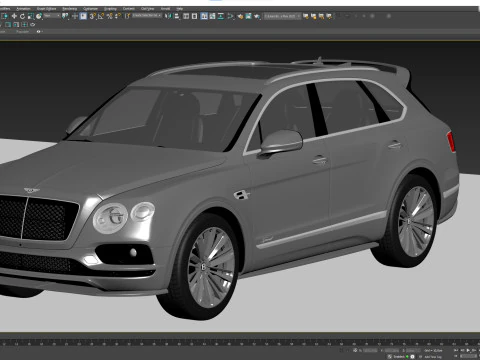This screenshot has width=480, height=360.
Task: Toggle the keyboard shortcut override button
Action: 83,16
